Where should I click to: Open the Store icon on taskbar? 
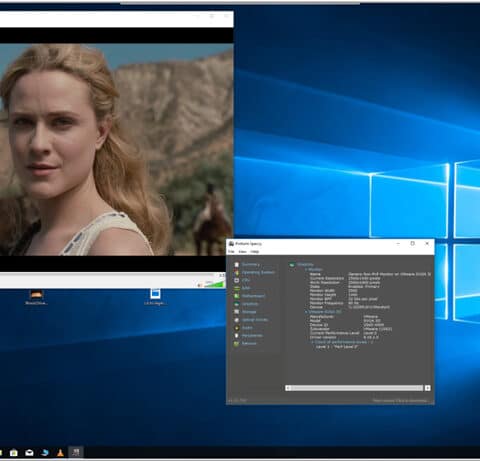coord(14,452)
